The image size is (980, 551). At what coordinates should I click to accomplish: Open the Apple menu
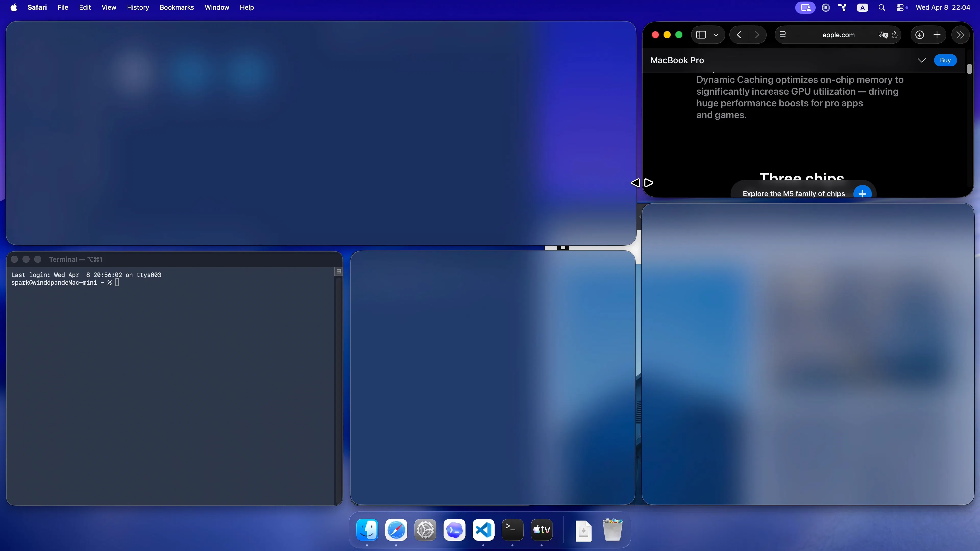point(14,7)
